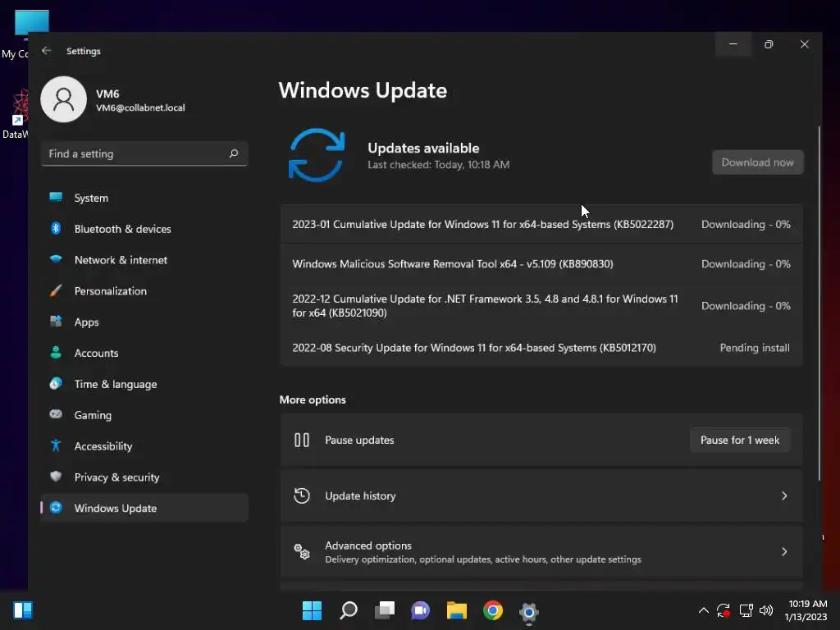The width and height of the screenshot is (840, 630).
Task: Minimize the Settings window
Action: coord(733,44)
